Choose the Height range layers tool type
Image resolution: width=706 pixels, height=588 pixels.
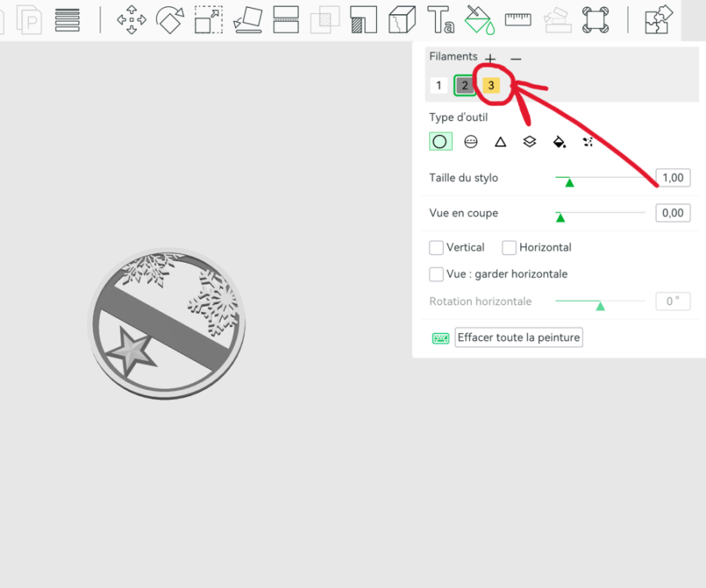530,142
